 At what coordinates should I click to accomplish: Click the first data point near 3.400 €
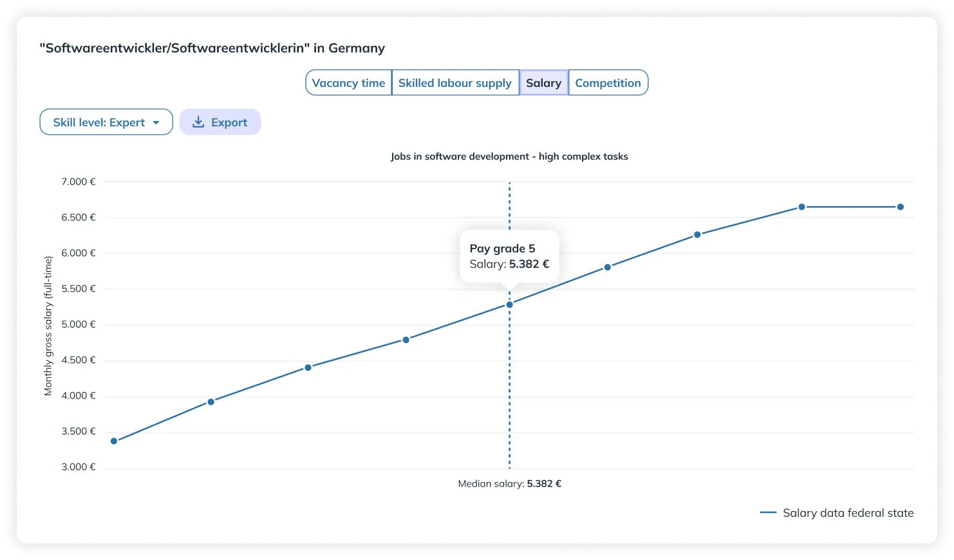click(114, 441)
